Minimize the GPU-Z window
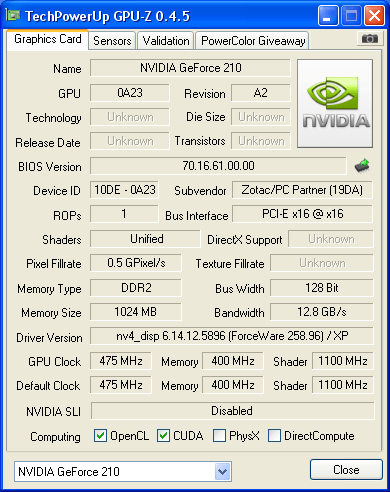 tap(328, 16)
